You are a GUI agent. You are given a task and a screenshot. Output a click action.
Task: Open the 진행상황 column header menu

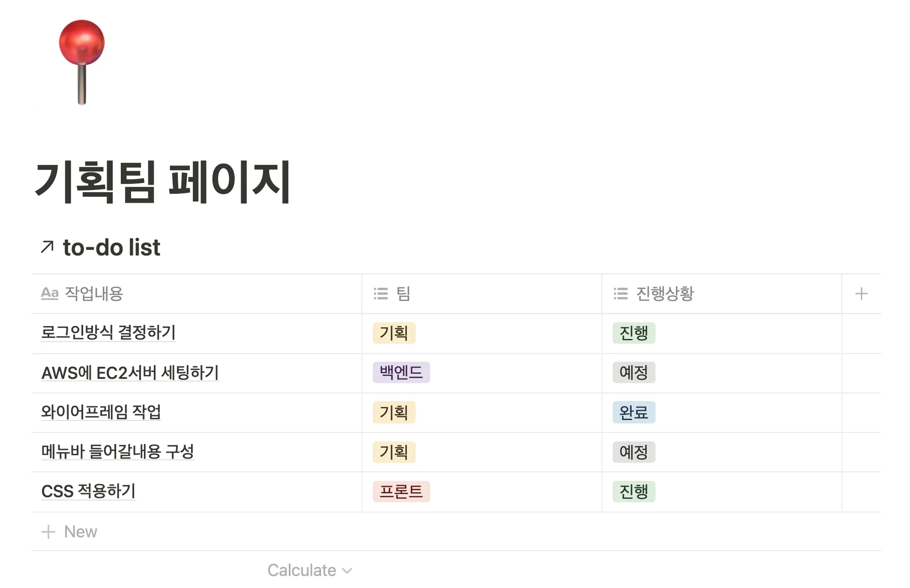(722, 293)
